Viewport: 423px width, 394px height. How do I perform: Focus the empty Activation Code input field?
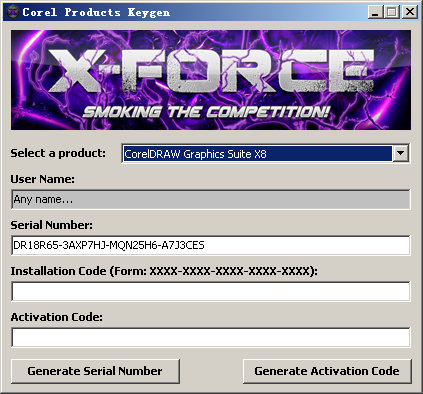coord(211,337)
